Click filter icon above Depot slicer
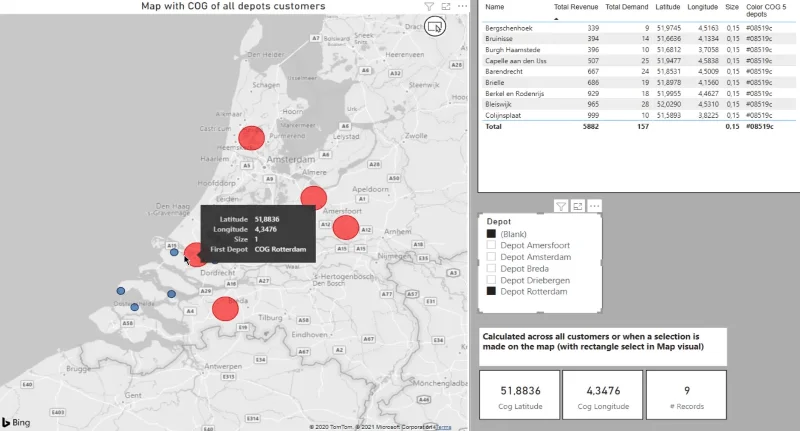Image resolution: width=800 pixels, height=431 pixels. [x=561, y=206]
